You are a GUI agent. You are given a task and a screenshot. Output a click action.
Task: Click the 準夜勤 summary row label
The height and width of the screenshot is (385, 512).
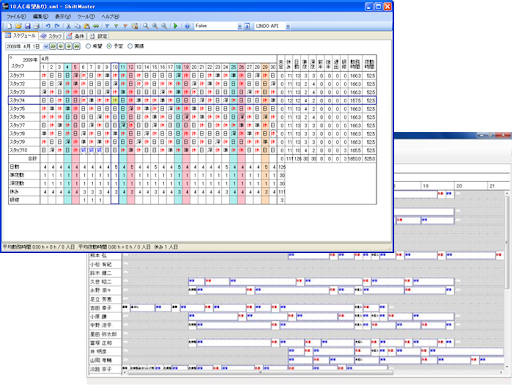[24, 175]
